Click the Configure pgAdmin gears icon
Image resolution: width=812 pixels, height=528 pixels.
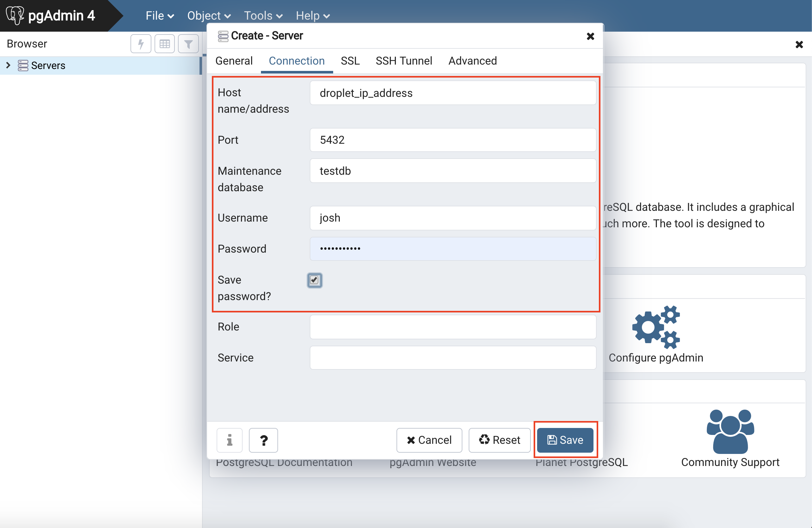point(656,327)
